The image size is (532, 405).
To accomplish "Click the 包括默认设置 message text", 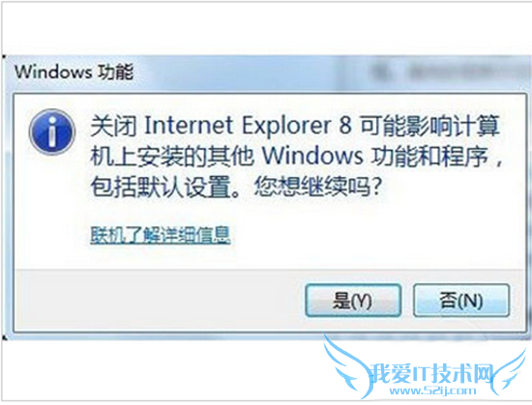I will click(161, 187).
